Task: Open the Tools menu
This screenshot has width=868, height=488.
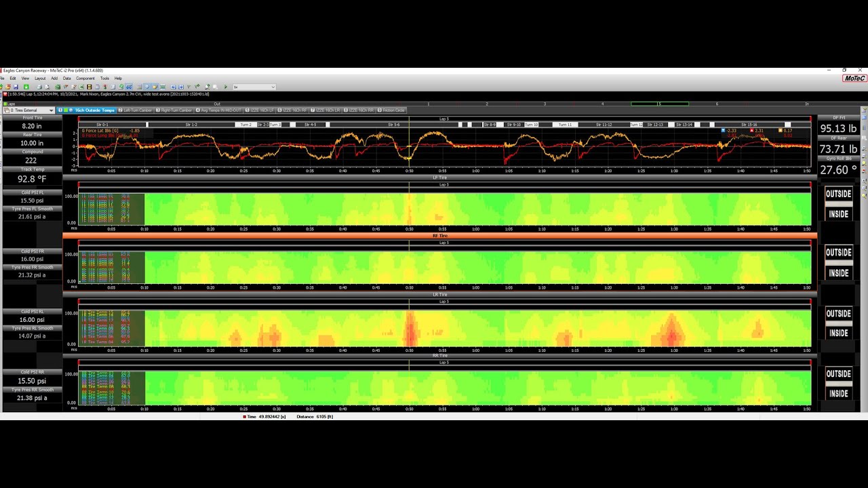Action: (x=104, y=78)
